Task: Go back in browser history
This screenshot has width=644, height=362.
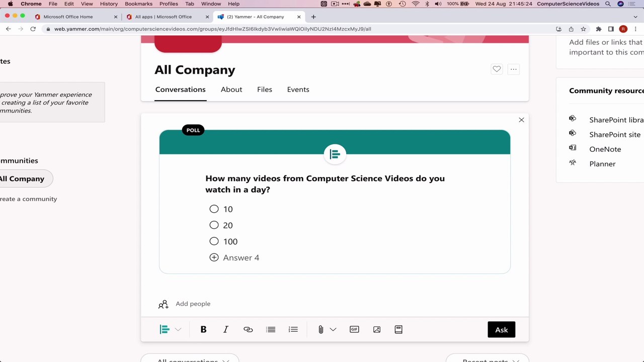Action: [9, 29]
